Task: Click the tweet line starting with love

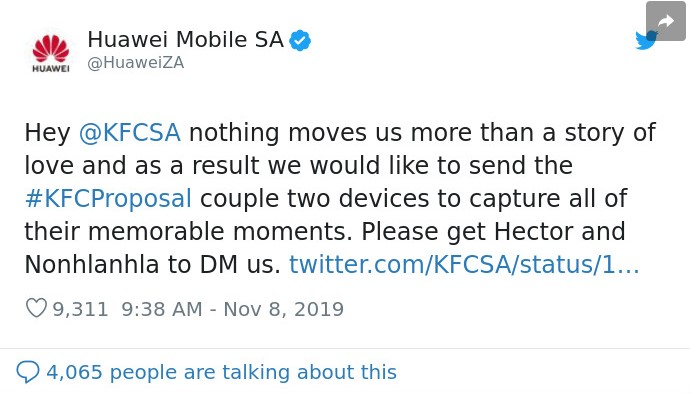Action: click(x=298, y=165)
